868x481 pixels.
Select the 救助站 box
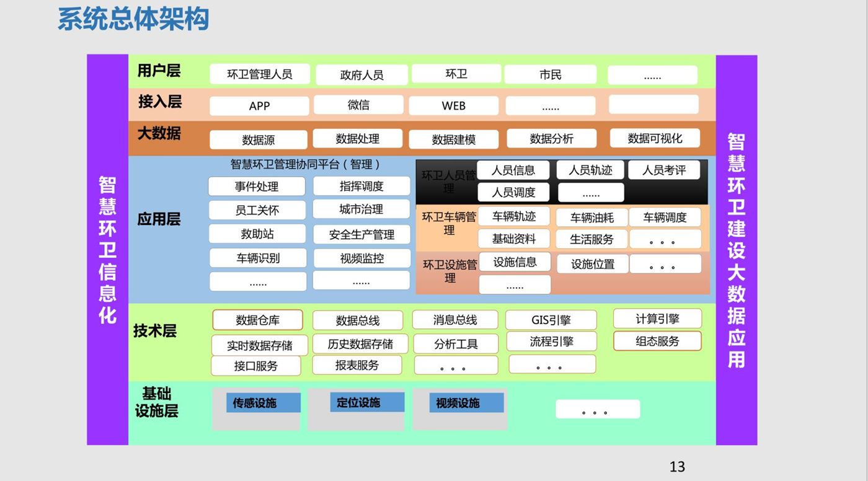click(257, 234)
